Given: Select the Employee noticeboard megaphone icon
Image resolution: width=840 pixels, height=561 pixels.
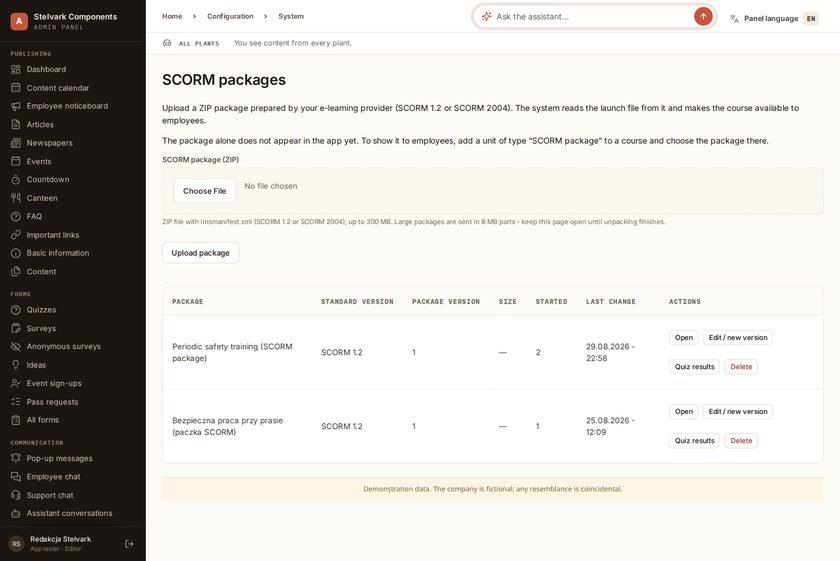Looking at the screenshot, I should click(x=16, y=106).
